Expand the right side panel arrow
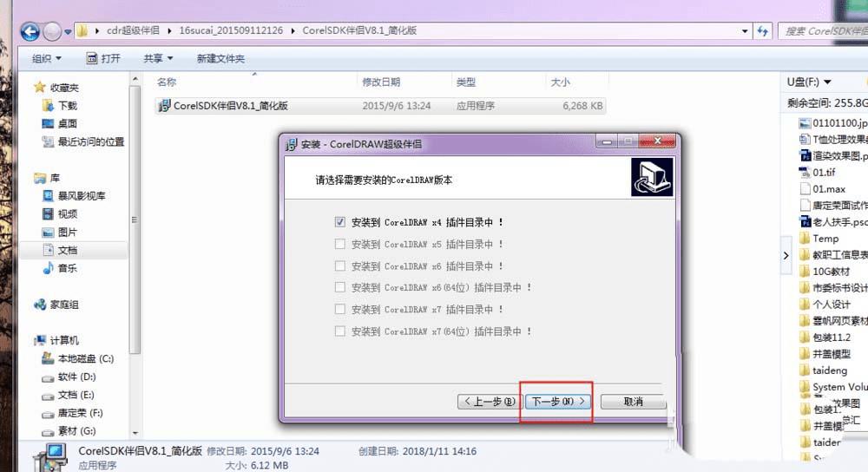Screen dimensions: 868x472 (786, 255)
